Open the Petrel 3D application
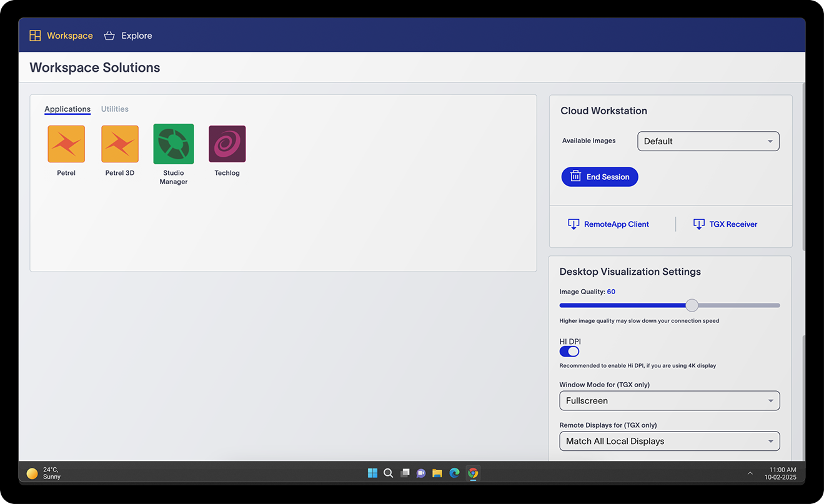This screenshot has width=824, height=504. [x=120, y=144]
